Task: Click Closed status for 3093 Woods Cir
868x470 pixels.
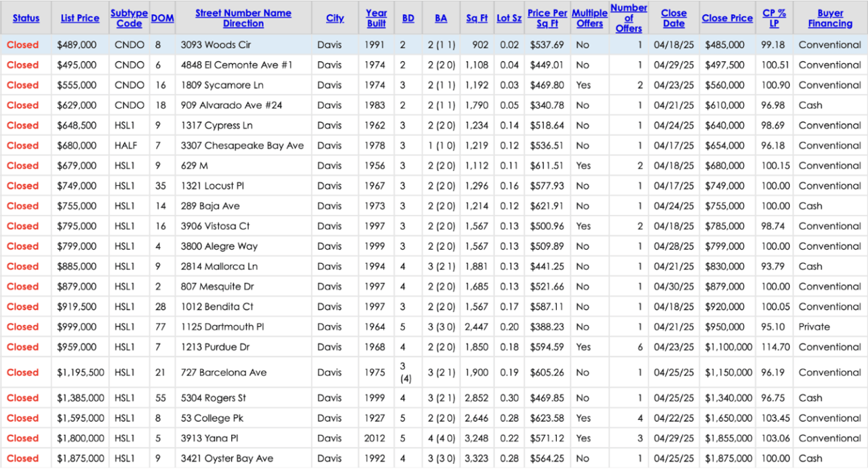Action: [x=23, y=45]
